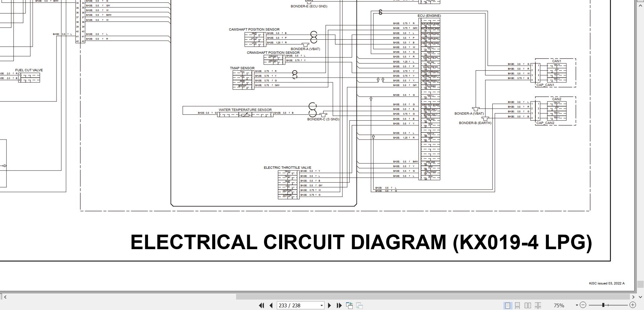This screenshot has height=310, width=644.
Task: Click the KiSC issued 03, 2022 A footer
Action: tap(607, 283)
